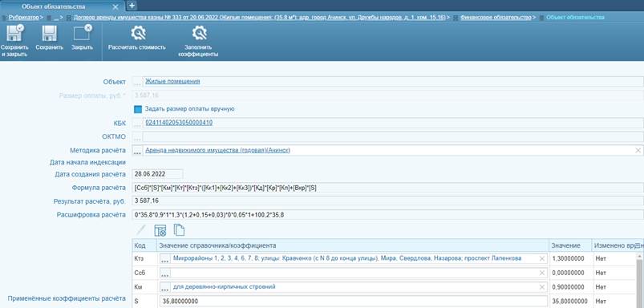Click Расшифровка расчёта field
Screen dimensions: 644x308
click(387, 215)
